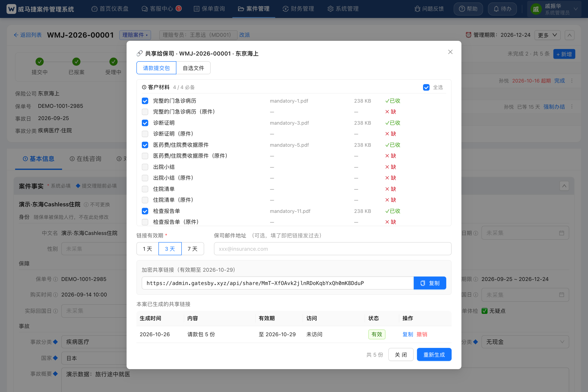
Task: Open 待办 bell notifications
Action: [x=502, y=9]
